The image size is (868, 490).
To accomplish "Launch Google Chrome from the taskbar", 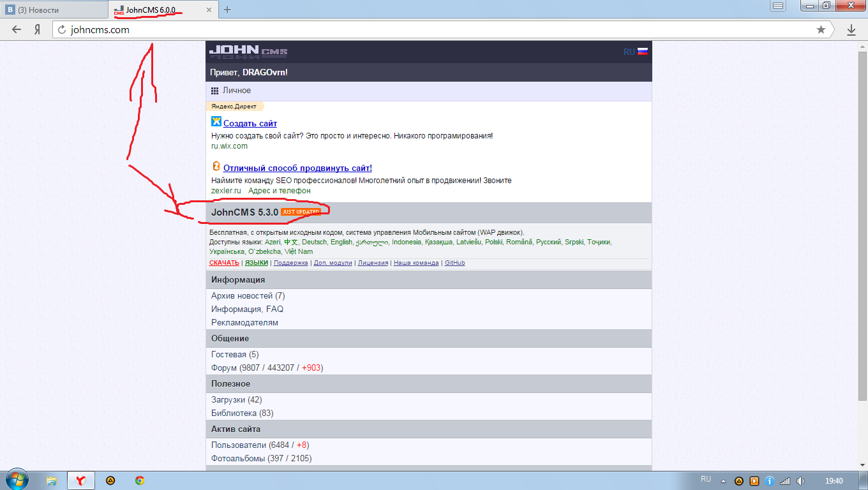I will [140, 480].
